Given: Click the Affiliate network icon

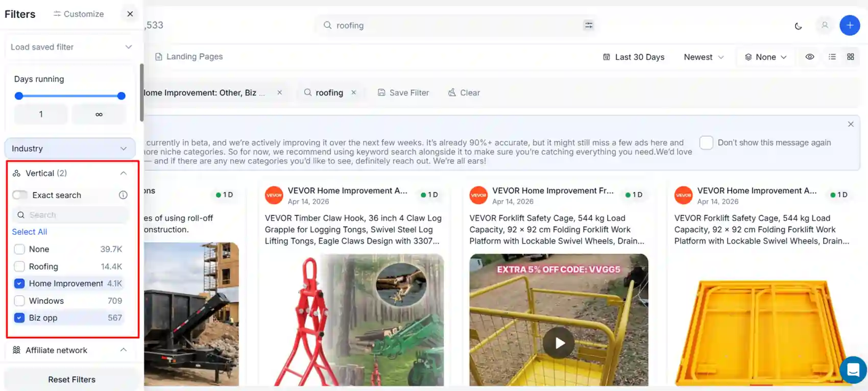Looking at the screenshot, I should click(x=17, y=350).
